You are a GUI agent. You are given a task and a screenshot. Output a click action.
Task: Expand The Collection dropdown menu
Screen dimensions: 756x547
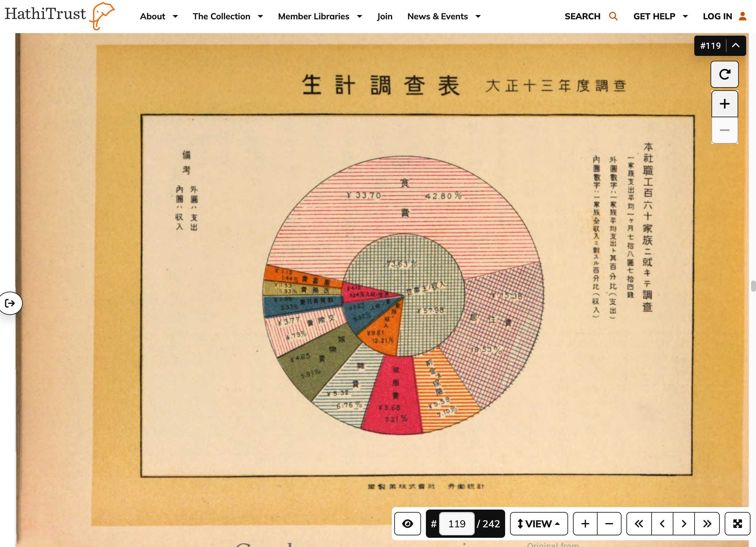(228, 16)
